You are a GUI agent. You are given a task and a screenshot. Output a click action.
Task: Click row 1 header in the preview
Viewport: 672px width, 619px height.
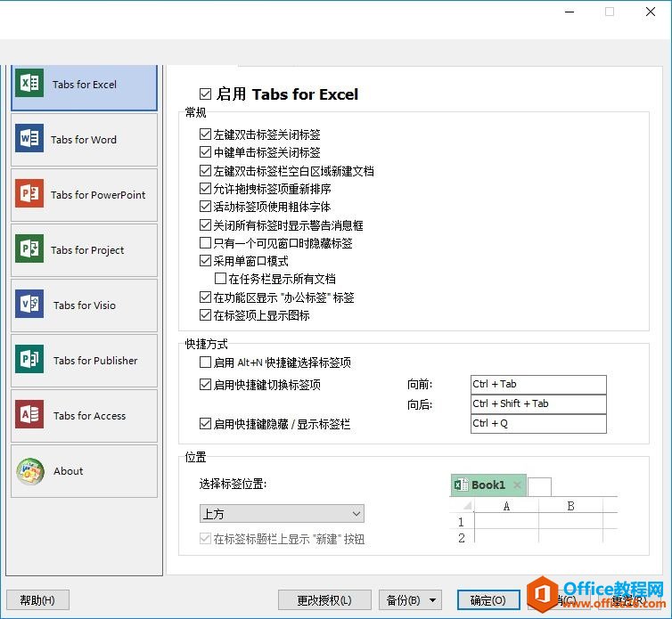point(461,522)
